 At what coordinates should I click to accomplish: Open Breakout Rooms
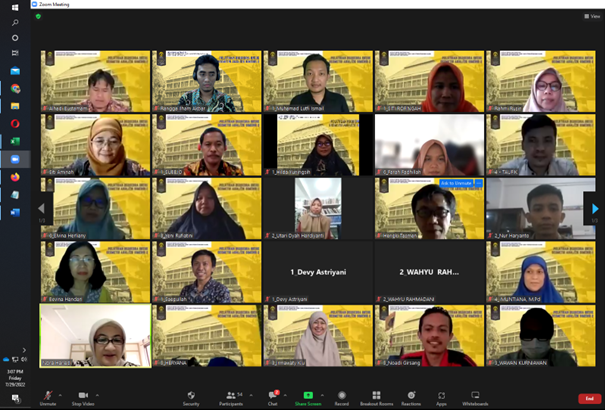pos(376,398)
